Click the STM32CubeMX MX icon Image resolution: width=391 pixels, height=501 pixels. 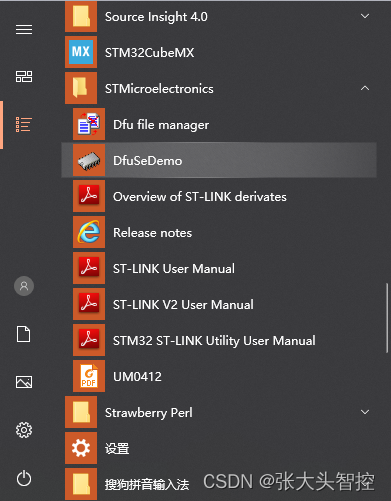[x=81, y=52]
